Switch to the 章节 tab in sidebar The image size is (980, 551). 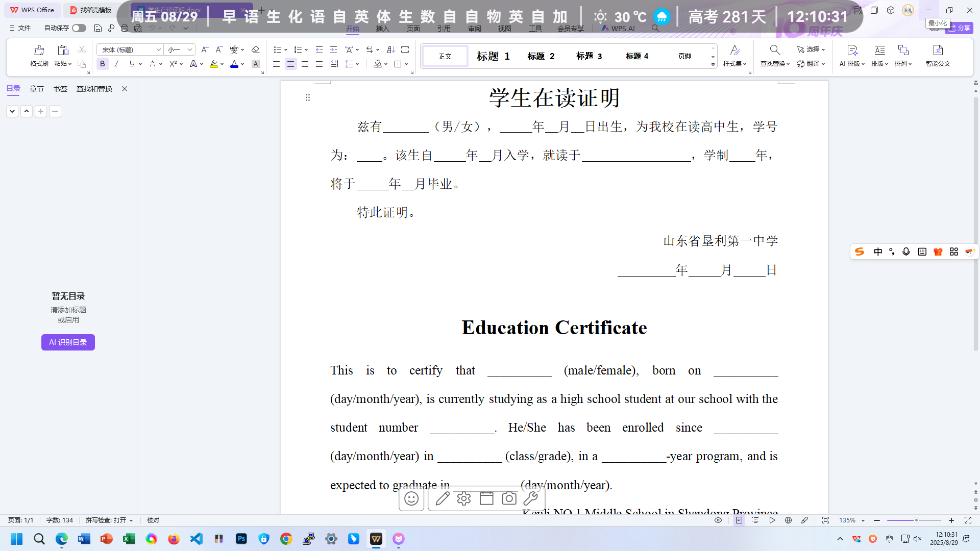pos(36,89)
